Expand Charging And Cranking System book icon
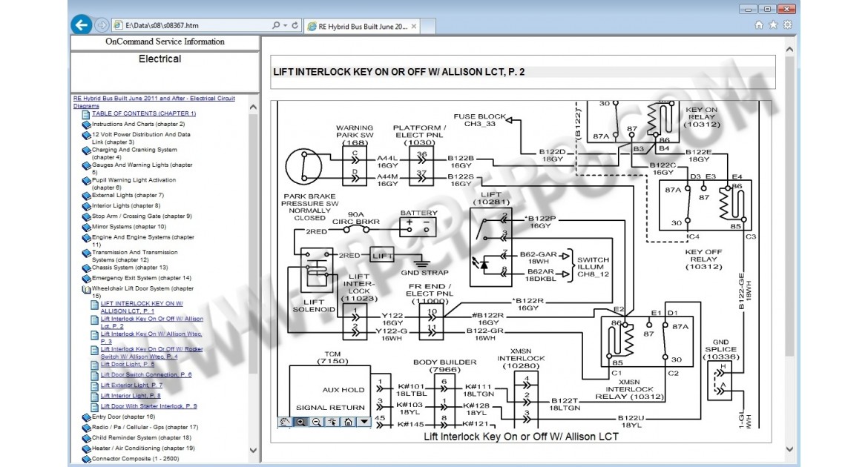The width and height of the screenshot is (868, 467). pyautogui.click(x=86, y=150)
